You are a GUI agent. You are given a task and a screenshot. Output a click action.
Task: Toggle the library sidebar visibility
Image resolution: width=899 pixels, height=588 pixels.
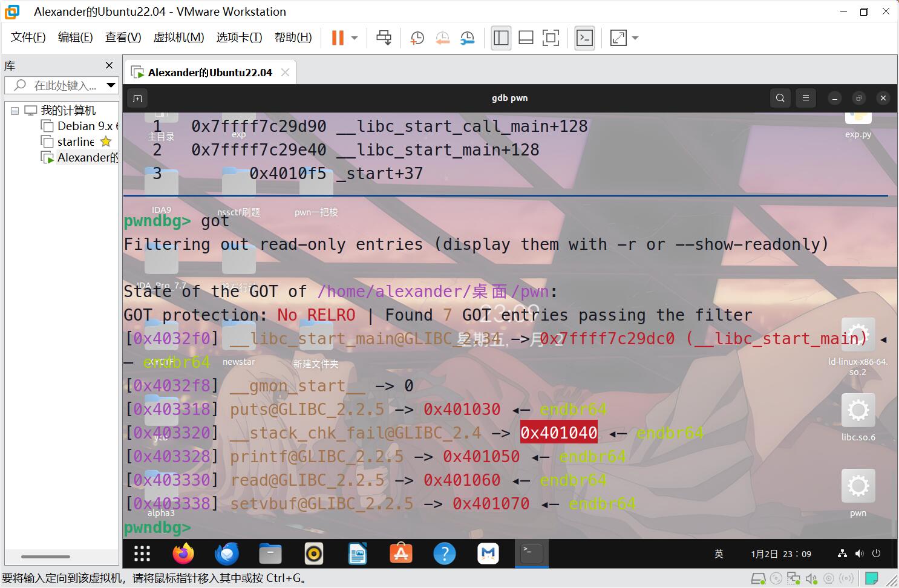point(501,38)
